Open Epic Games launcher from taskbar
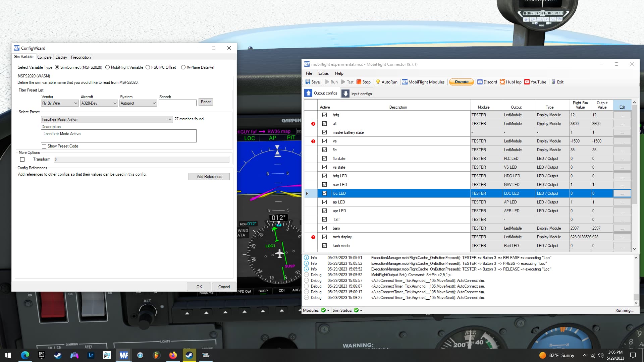This screenshot has height=362, width=644. (x=41, y=355)
